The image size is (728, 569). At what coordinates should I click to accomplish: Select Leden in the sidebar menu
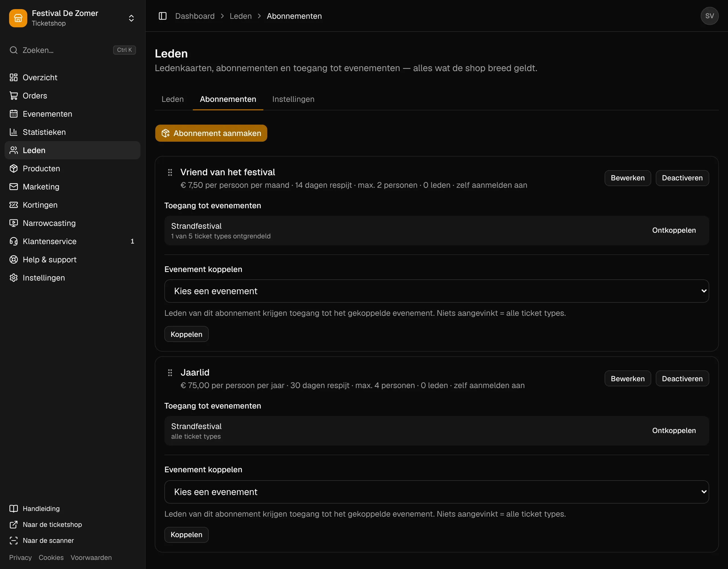click(72, 150)
